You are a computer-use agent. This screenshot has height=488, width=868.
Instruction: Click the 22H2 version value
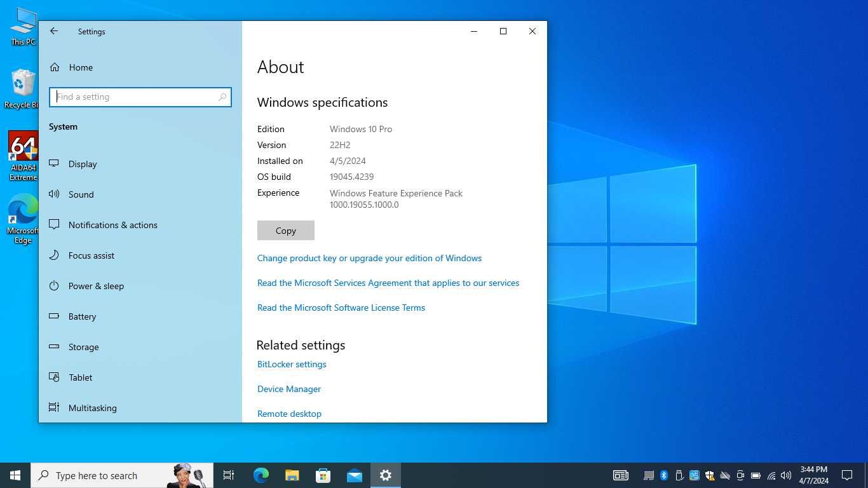click(340, 145)
